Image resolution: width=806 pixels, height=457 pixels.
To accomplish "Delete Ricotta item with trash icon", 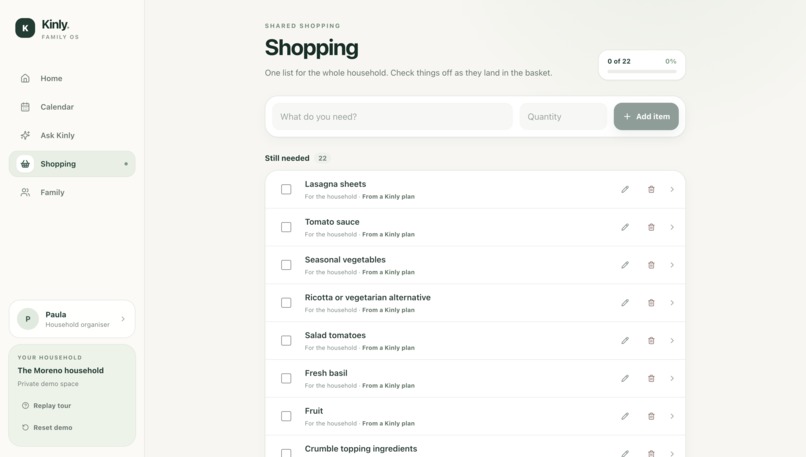I will [x=651, y=303].
